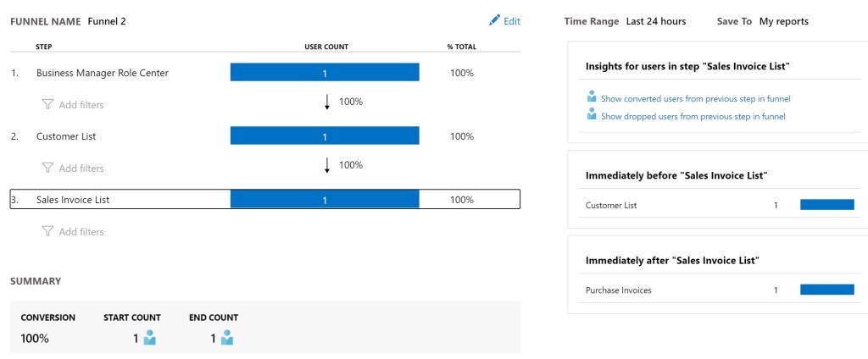The height and width of the screenshot is (359, 868).
Task: Select the Business Manager Role Center step
Action: [103, 73]
